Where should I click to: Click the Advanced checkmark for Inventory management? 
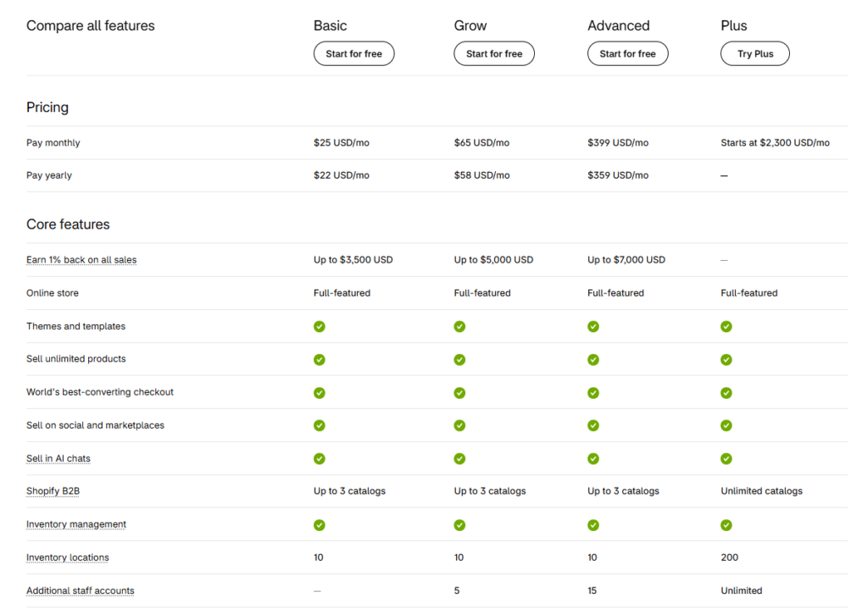(x=593, y=525)
